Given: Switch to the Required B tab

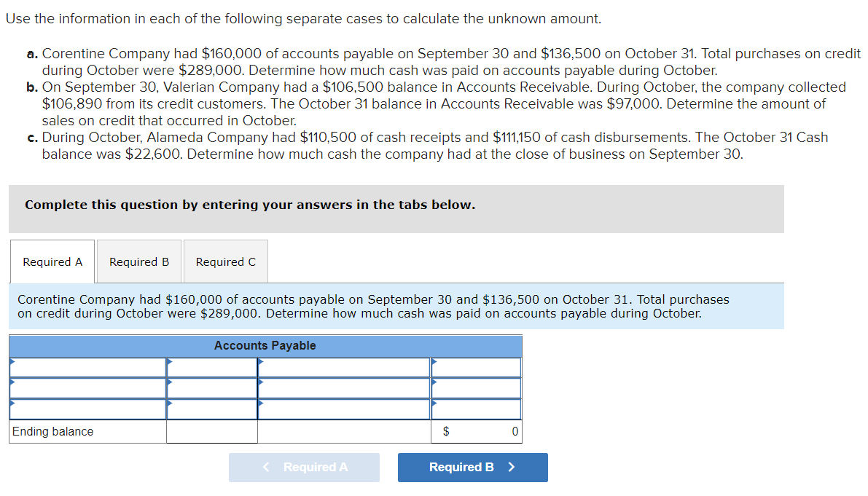Looking at the screenshot, I should 138,261.
